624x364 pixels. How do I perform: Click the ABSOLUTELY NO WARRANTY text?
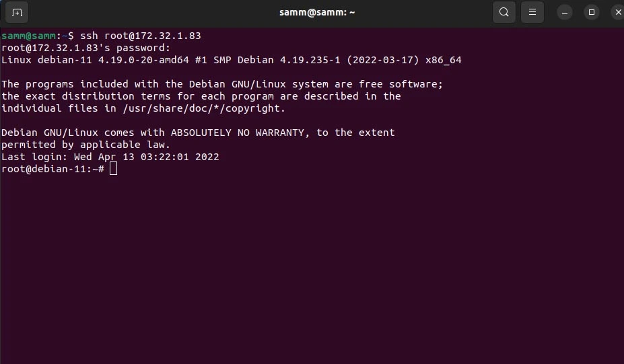tap(237, 133)
